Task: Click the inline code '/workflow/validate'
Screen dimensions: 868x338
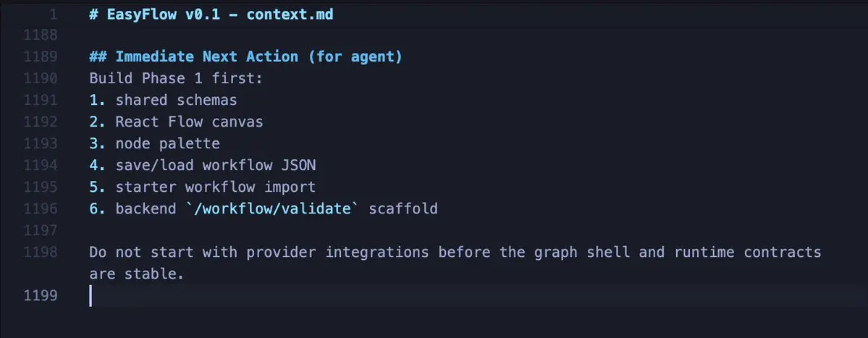Action: point(272,209)
